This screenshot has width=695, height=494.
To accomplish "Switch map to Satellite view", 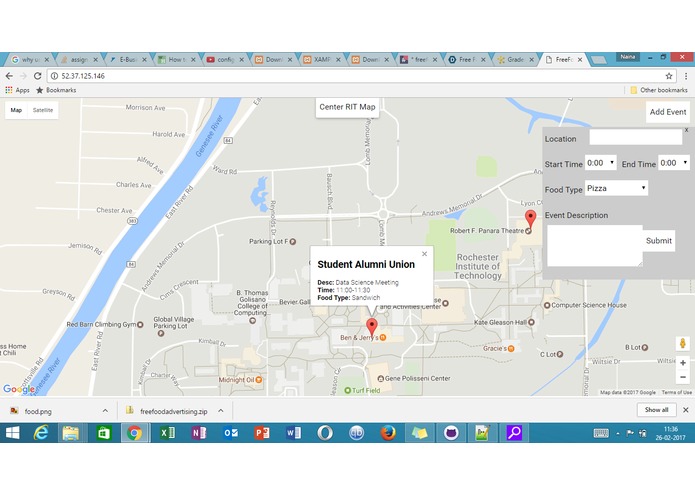I will point(43,110).
